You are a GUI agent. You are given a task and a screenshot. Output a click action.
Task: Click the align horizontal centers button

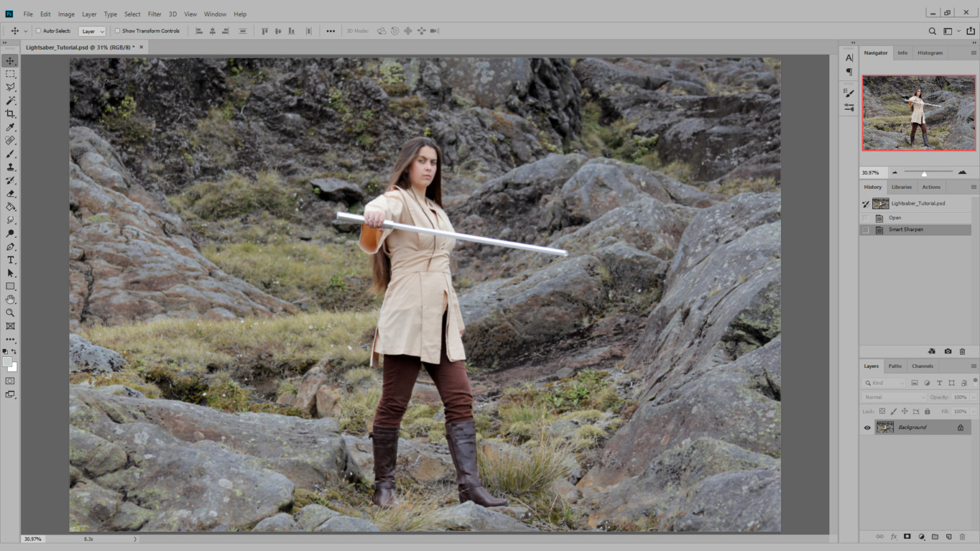point(212,31)
